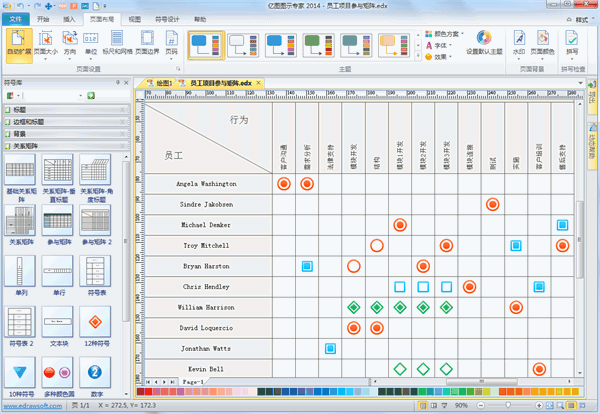
Task: Open the 字体 theme font dropdown
Action: [x=439, y=46]
